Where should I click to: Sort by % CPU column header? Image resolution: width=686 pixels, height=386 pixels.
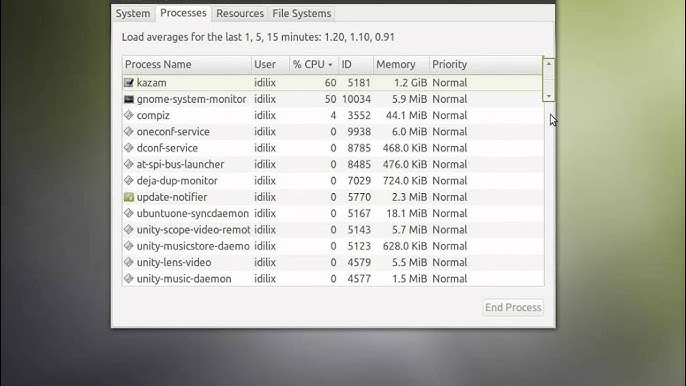pos(313,65)
